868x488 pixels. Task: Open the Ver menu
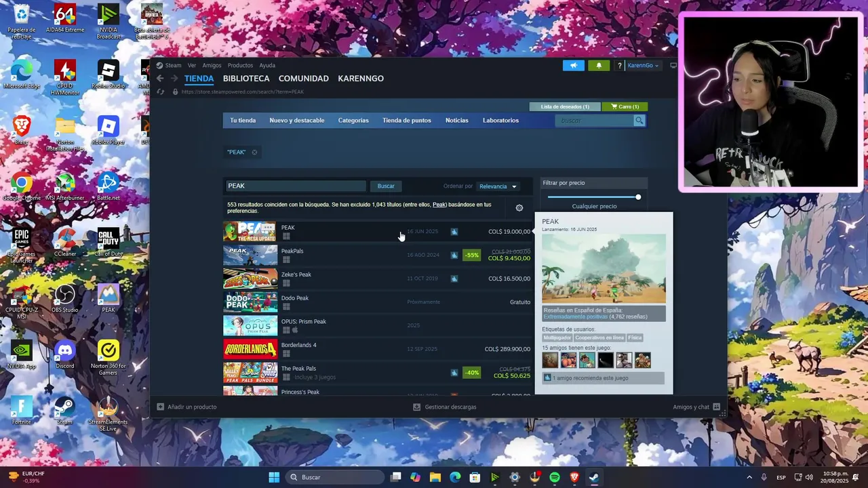192,66
